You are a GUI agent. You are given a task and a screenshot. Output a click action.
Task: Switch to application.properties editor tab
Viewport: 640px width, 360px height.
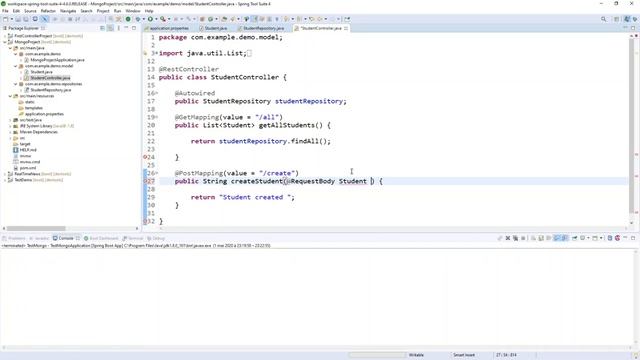click(x=167, y=28)
